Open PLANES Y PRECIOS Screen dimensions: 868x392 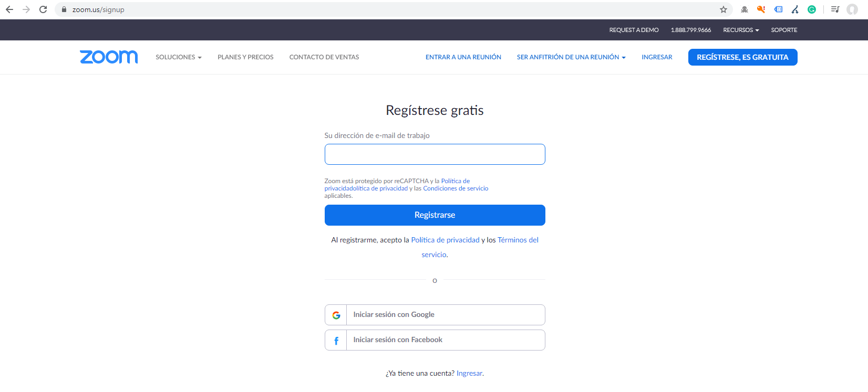point(245,57)
